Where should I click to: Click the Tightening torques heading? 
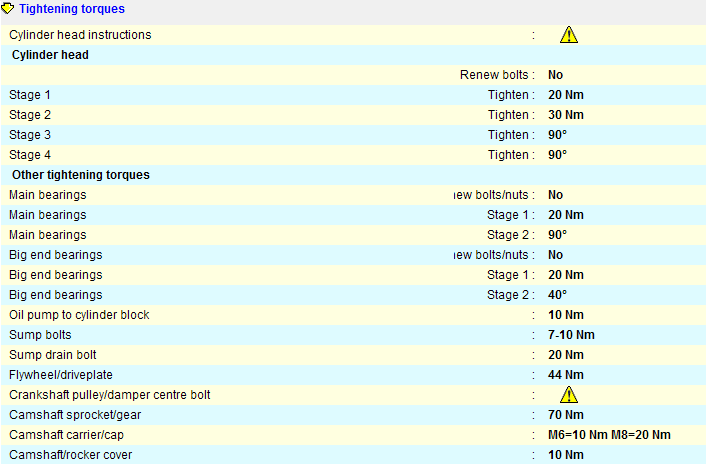(72, 9)
